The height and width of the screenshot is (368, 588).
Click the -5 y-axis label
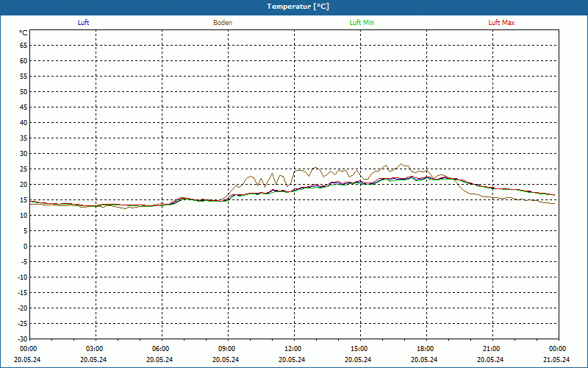point(24,262)
